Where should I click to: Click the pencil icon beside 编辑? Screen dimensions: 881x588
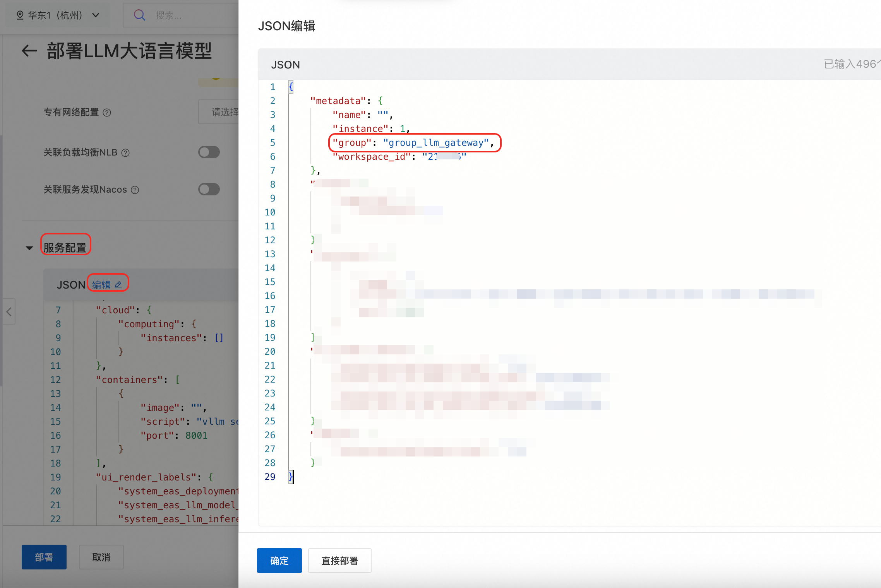pos(118,285)
